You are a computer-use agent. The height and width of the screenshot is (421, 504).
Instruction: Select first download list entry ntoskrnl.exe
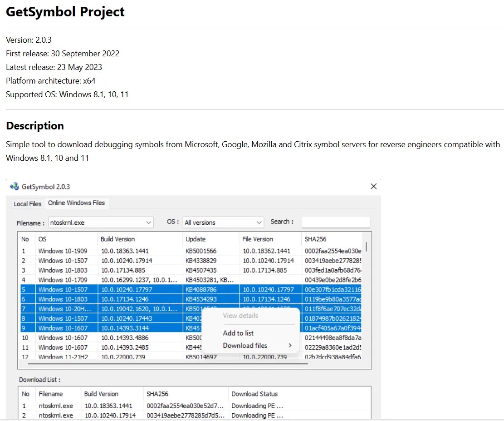click(195, 406)
